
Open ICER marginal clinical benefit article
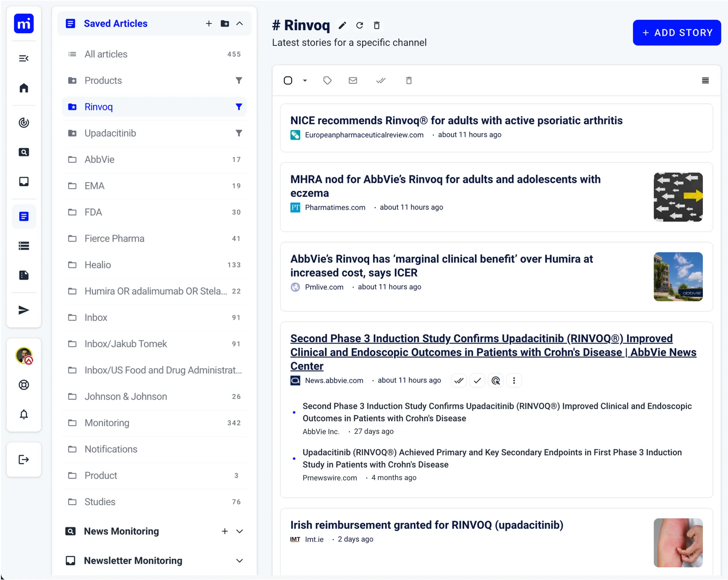coord(441,265)
